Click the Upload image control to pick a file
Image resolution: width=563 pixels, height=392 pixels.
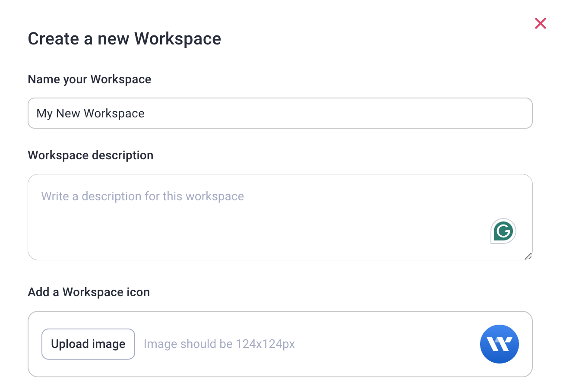pyautogui.click(x=88, y=344)
